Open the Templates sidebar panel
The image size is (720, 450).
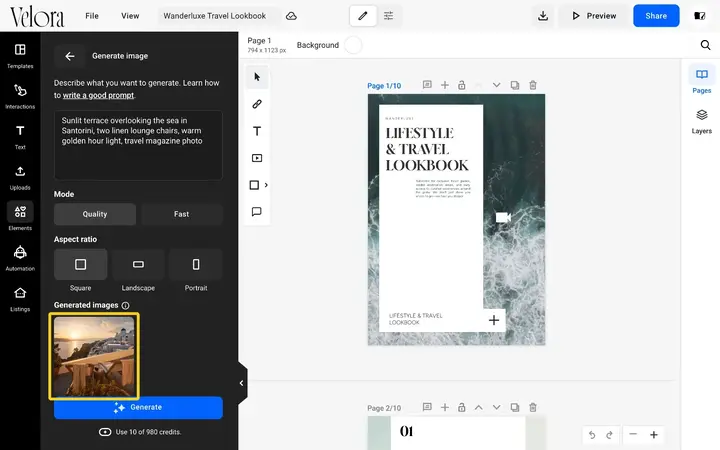coord(20,56)
